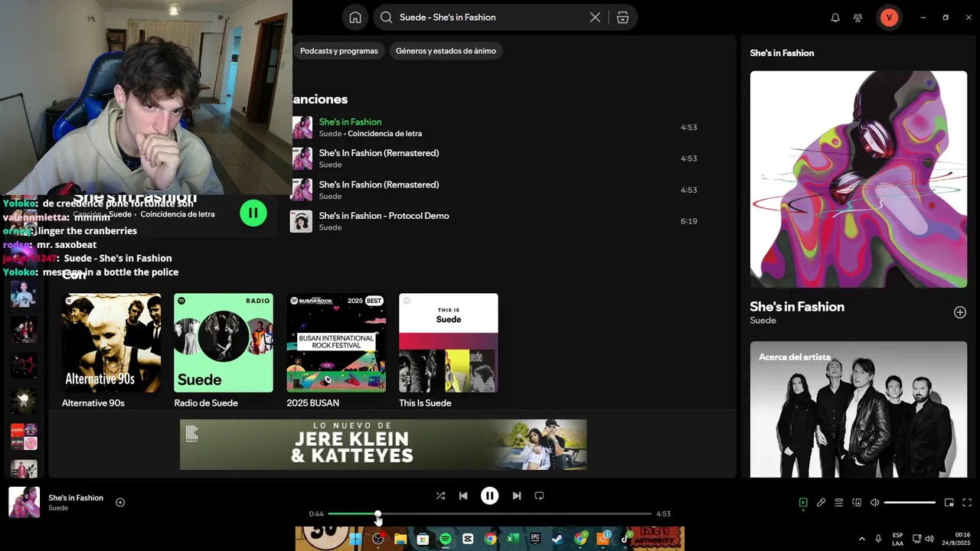Seek on the song progress bar
This screenshot has height=551, width=980.
click(x=490, y=514)
